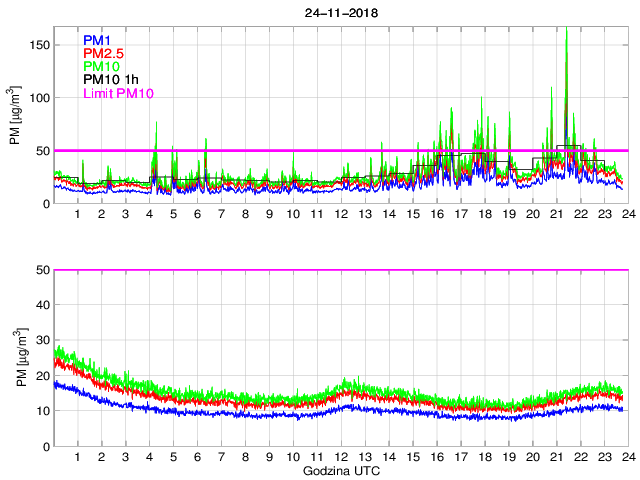
Task: Click the 150 tick on top chart y-axis
Action: click(39, 45)
